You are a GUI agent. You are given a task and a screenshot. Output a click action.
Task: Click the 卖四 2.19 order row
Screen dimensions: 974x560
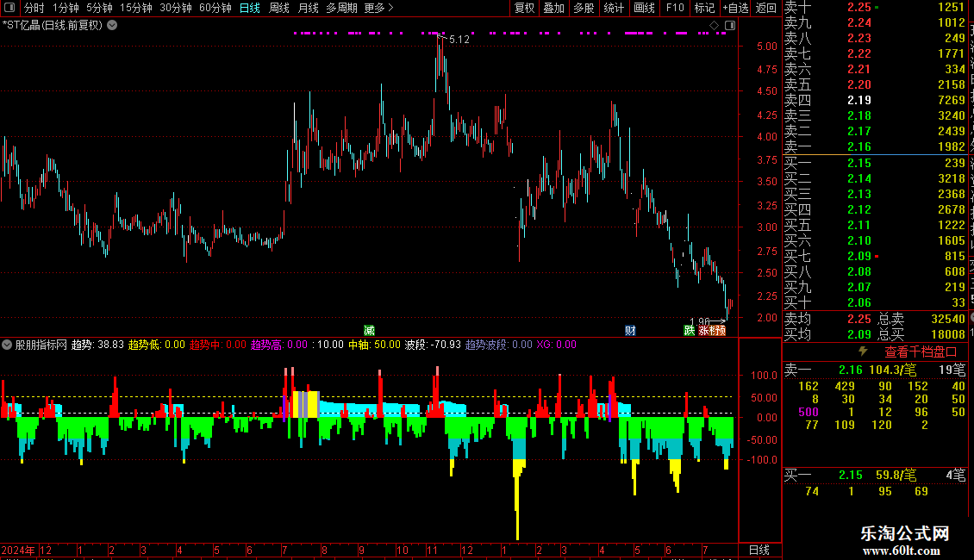[x=875, y=101]
